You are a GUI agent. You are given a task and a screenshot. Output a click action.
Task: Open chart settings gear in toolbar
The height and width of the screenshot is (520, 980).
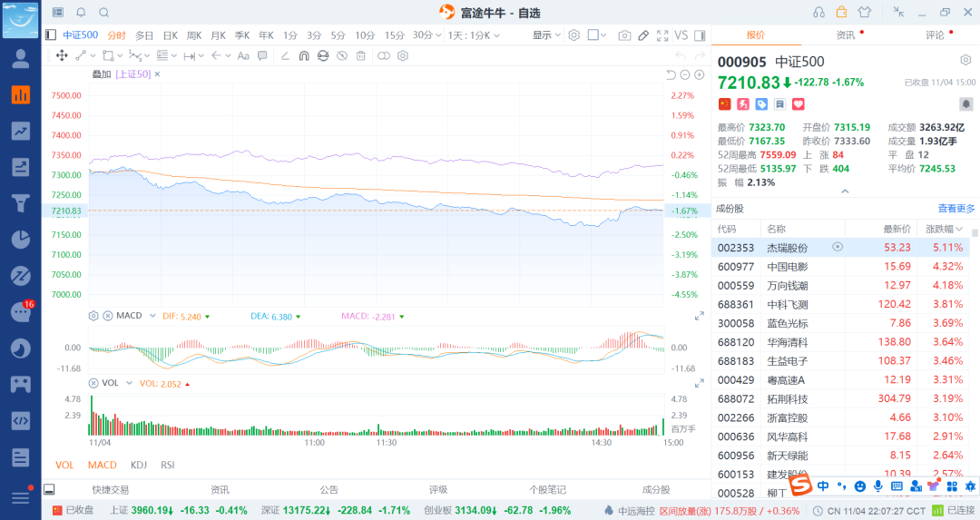point(573,35)
